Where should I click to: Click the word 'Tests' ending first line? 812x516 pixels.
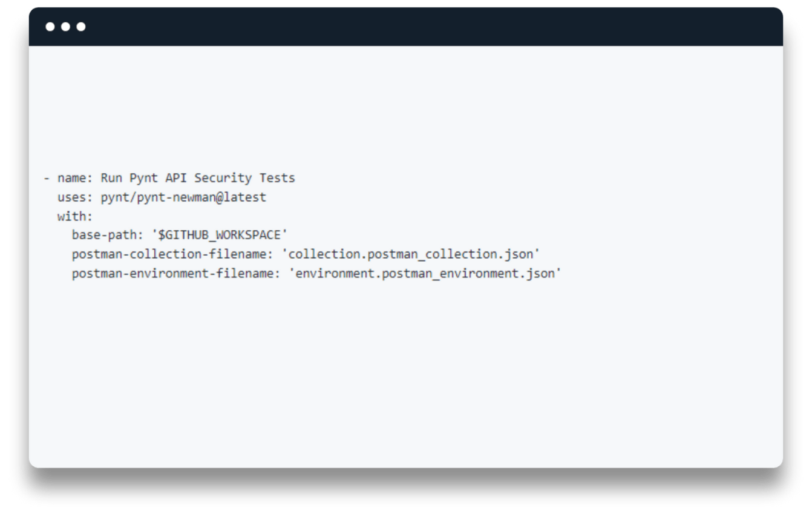[x=277, y=178]
